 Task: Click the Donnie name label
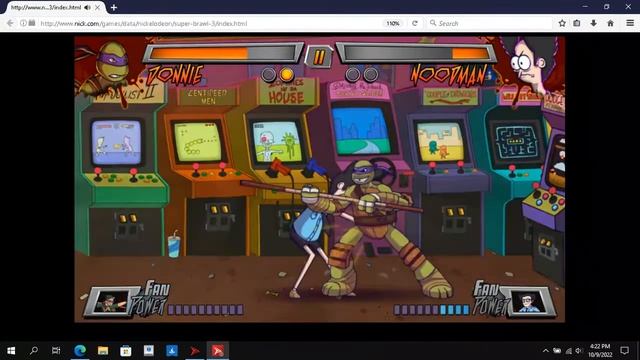pyautogui.click(x=176, y=76)
